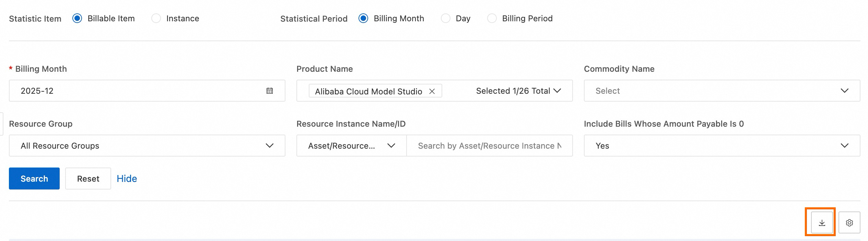Remove the Alibaba Cloud Model Studio tag

tap(432, 91)
